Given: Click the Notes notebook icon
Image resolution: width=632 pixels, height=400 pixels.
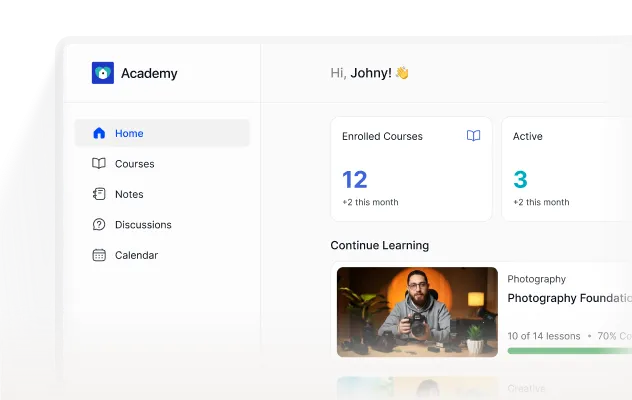Looking at the screenshot, I should pos(99,194).
